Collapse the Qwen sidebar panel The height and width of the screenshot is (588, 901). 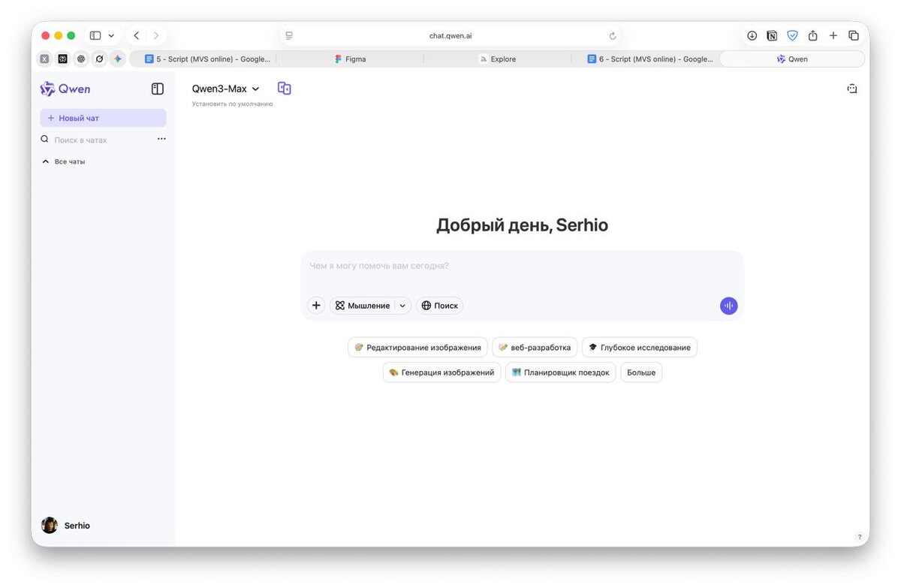coord(158,89)
